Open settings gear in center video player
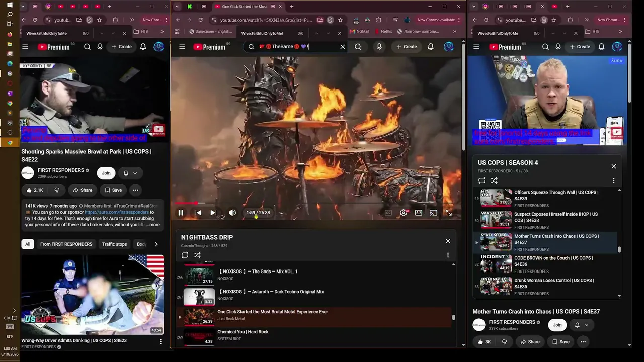644x362 pixels. pyautogui.click(x=404, y=213)
